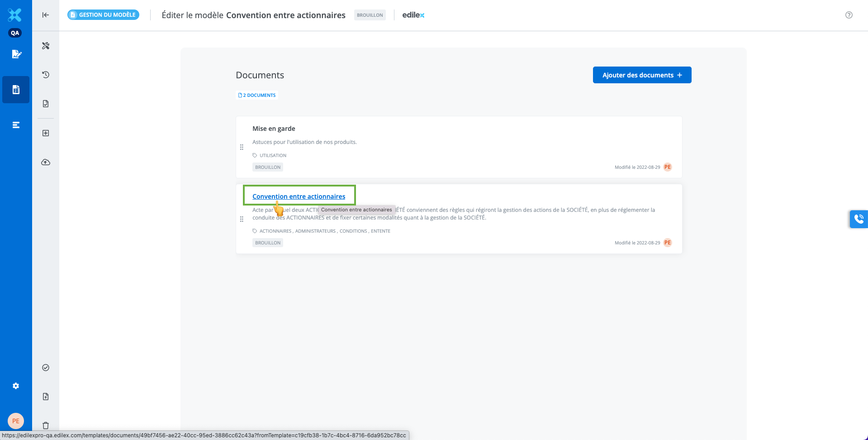Open Convention entre actionnaires link
The height and width of the screenshot is (440, 868).
point(299,196)
